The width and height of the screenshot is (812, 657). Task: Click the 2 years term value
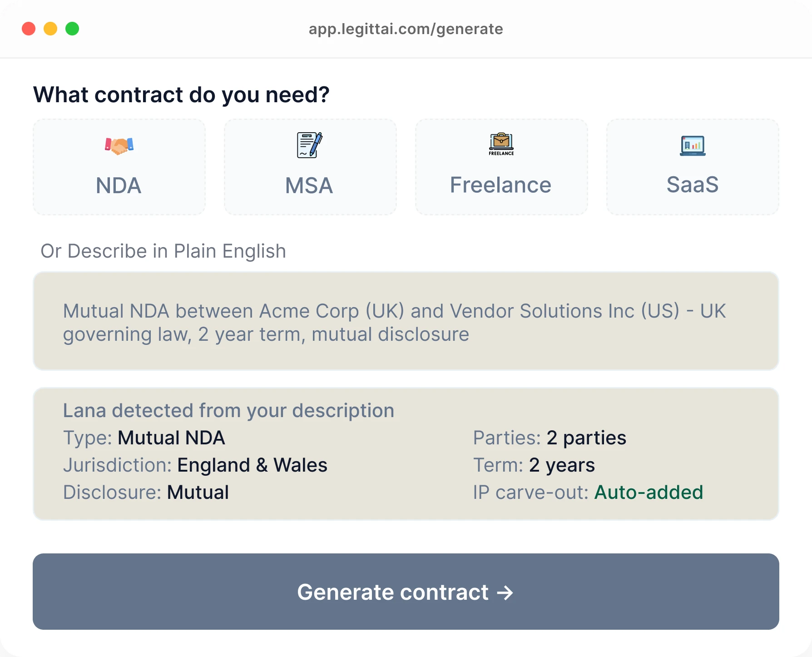tap(562, 465)
